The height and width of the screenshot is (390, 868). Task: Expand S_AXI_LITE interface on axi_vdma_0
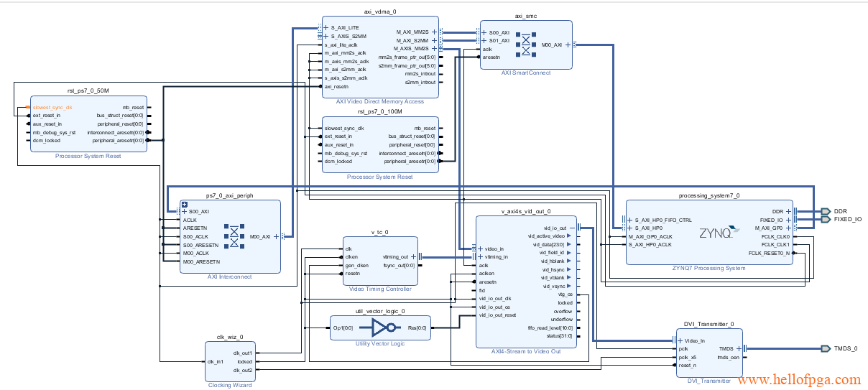pyautogui.click(x=325, y=27)
